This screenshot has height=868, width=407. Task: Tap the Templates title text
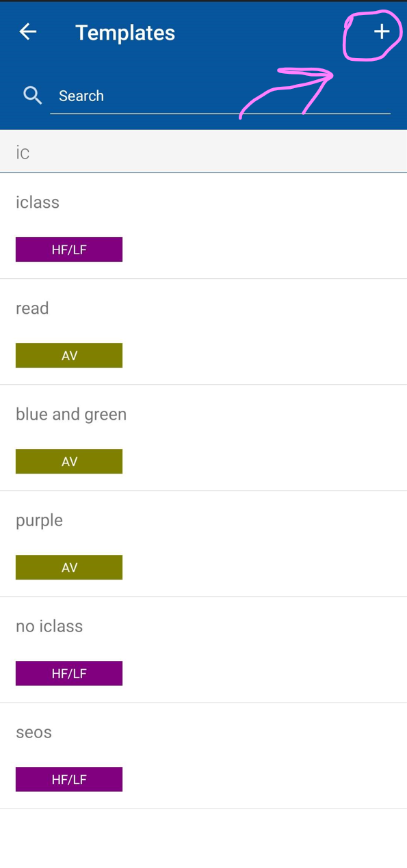(x=125, y=32)
